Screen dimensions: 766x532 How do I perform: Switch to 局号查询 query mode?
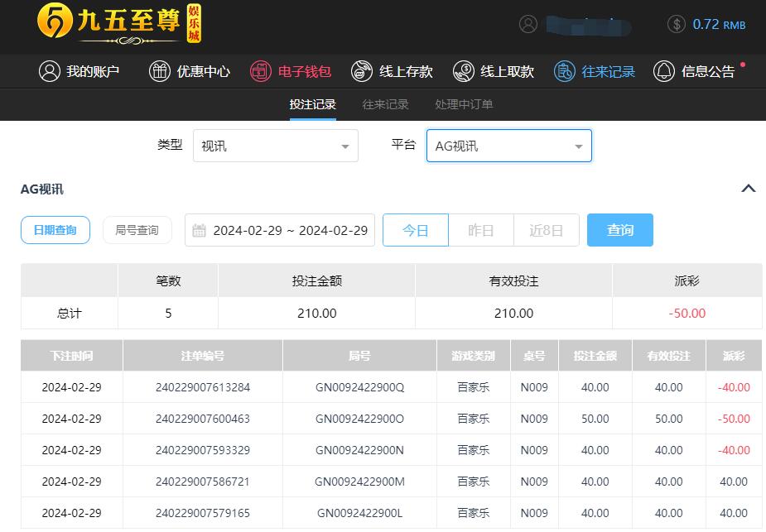pyautogui.click(x=137, y=230)
